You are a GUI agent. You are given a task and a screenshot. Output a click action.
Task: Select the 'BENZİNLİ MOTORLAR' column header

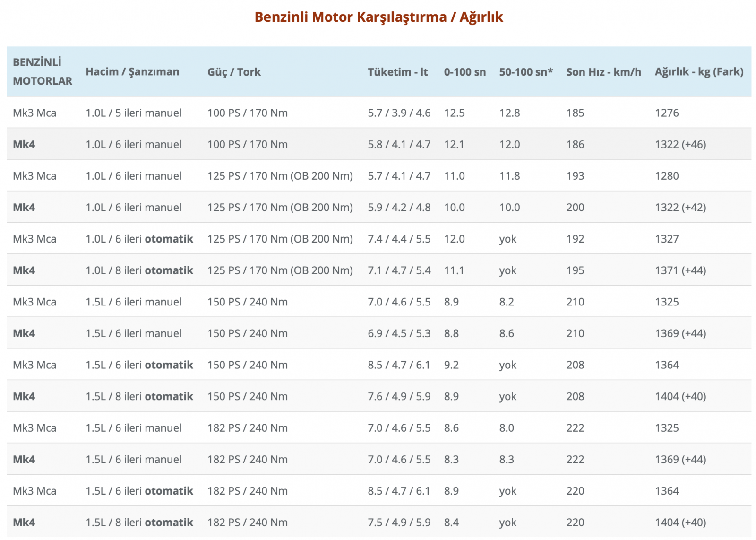43,71
